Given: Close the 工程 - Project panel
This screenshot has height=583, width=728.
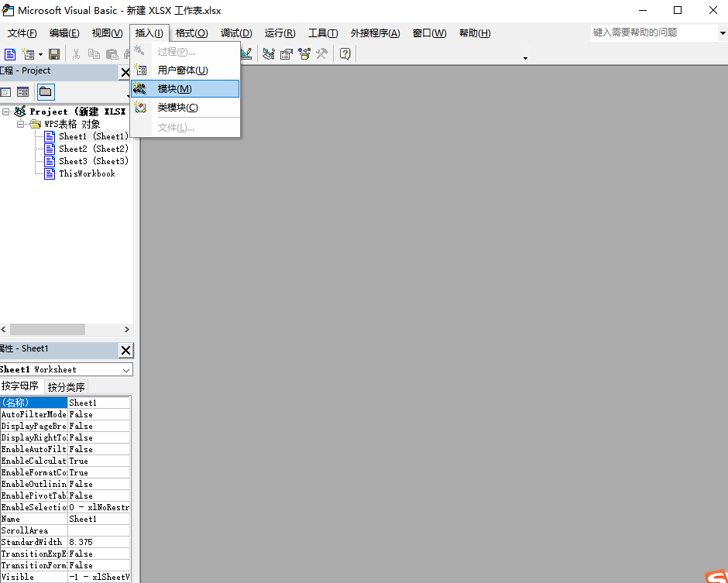Looking at the screenshot, I should pyautogui.click(x=125, y=73).
